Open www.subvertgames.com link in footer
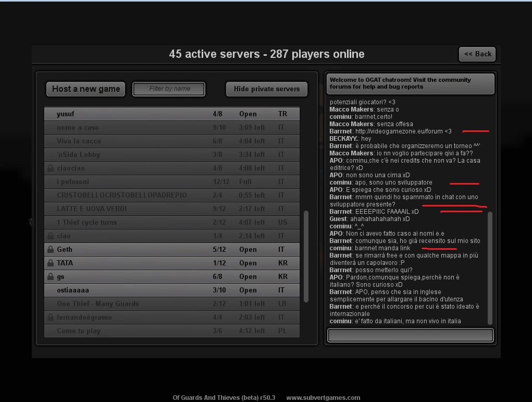The height and width of the screenshot is (402, 532). (324, 398)
